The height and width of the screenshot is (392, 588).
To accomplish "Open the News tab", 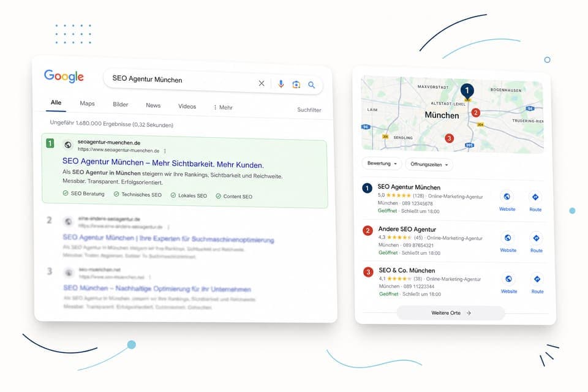I will click(x=153, y=105).
